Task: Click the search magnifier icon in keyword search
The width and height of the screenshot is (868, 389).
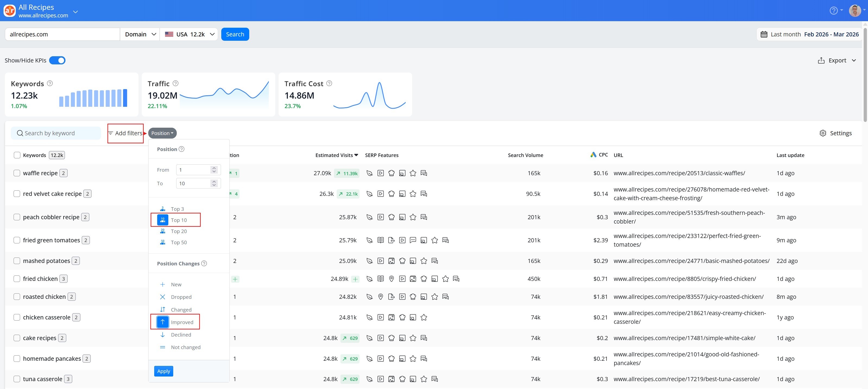Action: tap(20, 133)
